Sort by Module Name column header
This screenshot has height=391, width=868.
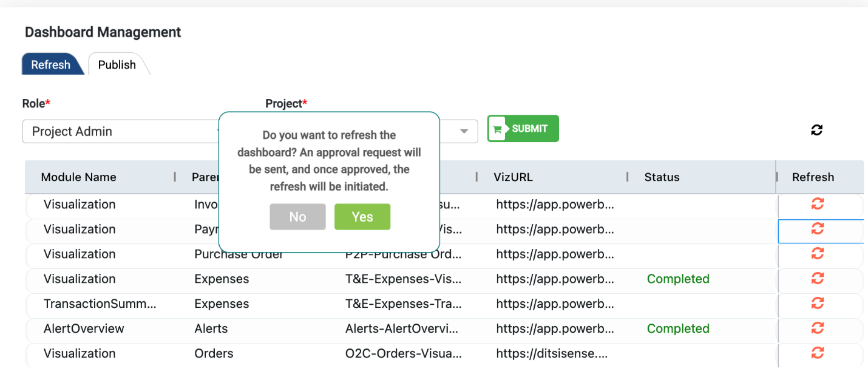tap(79, 177)
